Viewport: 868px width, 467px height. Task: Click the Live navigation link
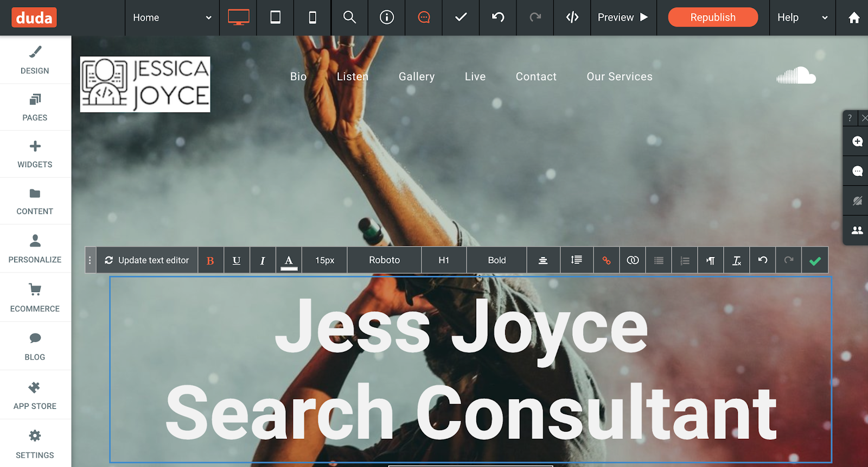[475, 77]
